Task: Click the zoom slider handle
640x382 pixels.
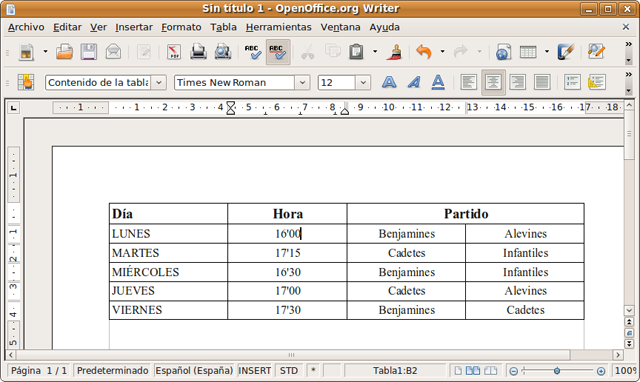Action: tap(557, 371)
